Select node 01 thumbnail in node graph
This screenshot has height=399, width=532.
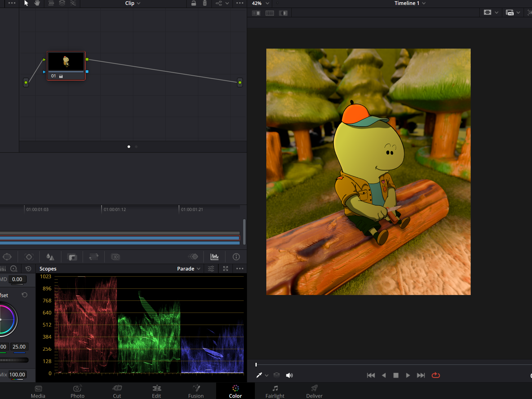66,61
